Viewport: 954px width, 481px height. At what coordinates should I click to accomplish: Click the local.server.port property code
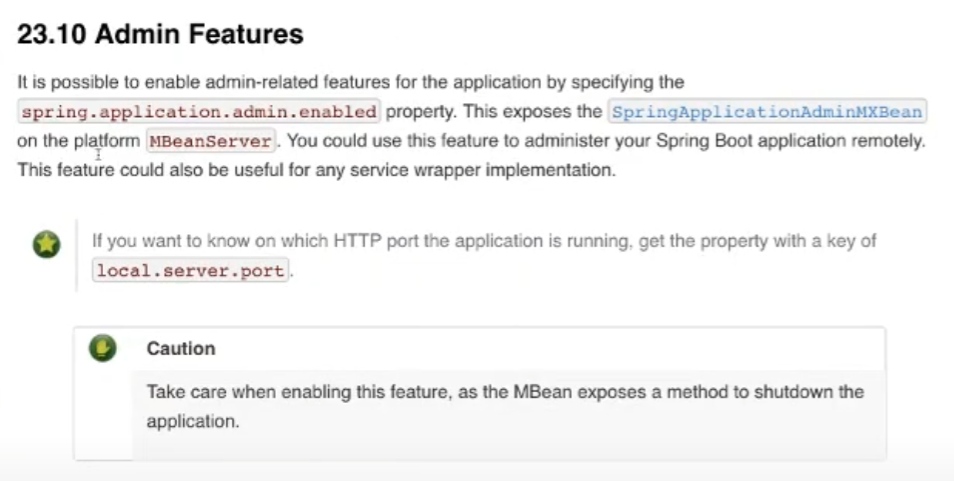click(190, 271)
